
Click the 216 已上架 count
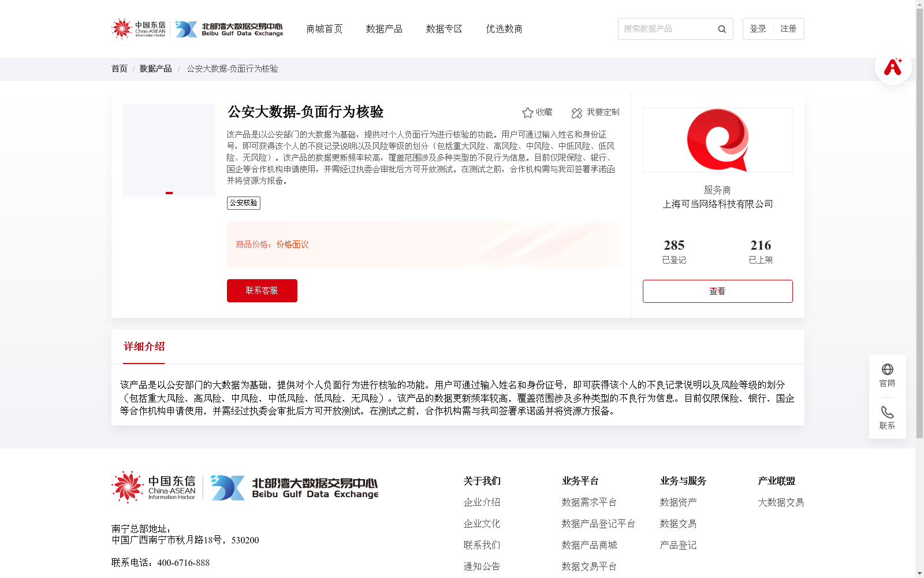pyautogui.click(x=761, y=251)
